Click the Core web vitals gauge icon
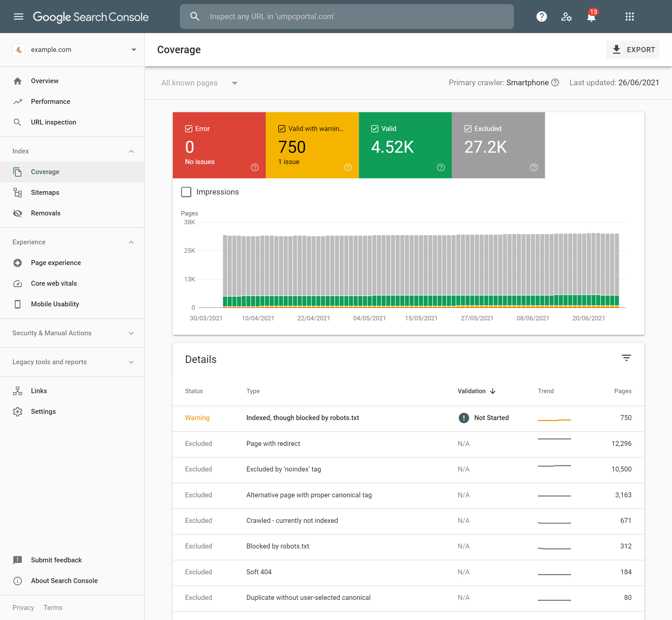This screenshot has width=672, height=620. [18, 284]
